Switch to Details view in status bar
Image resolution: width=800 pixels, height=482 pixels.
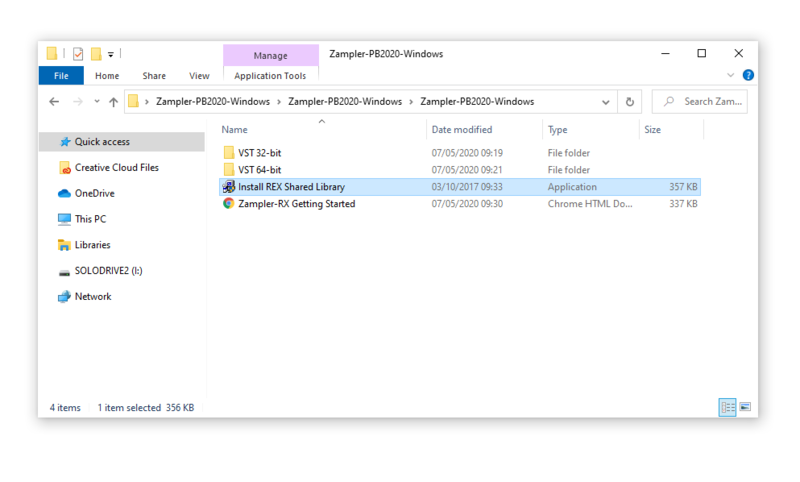click(x=728, y=407)
